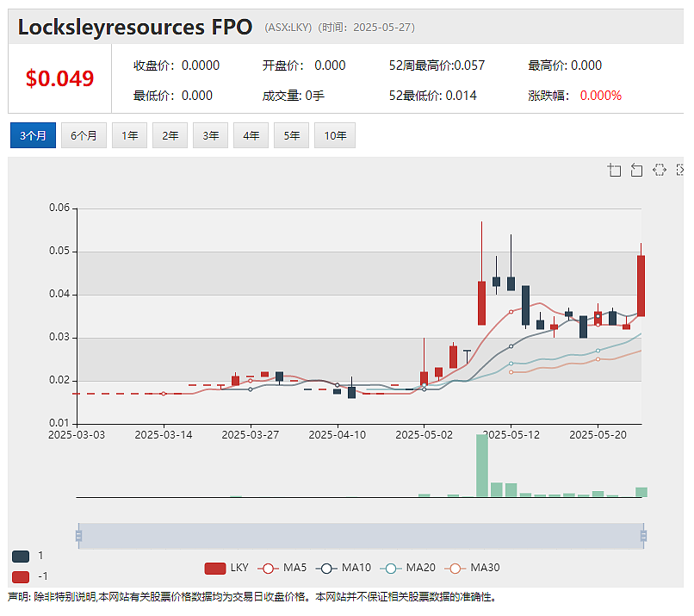Hide the MA20 moving average line

pos(407,568)
